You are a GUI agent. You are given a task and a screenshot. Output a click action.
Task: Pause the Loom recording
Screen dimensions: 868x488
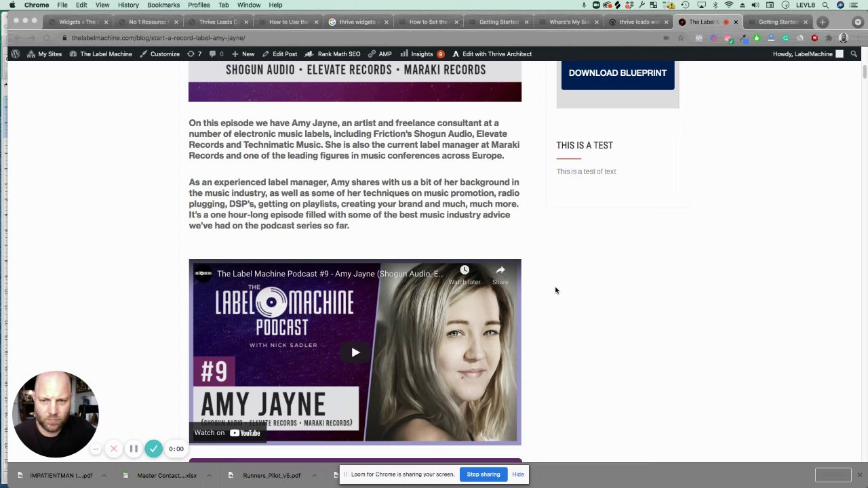[x=134, y=449]
